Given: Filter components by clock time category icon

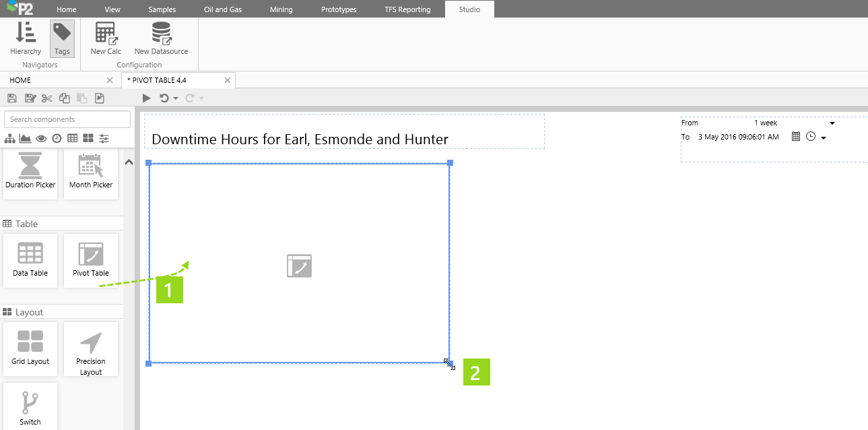Looking at the screenshot, I should coord(57,139).
